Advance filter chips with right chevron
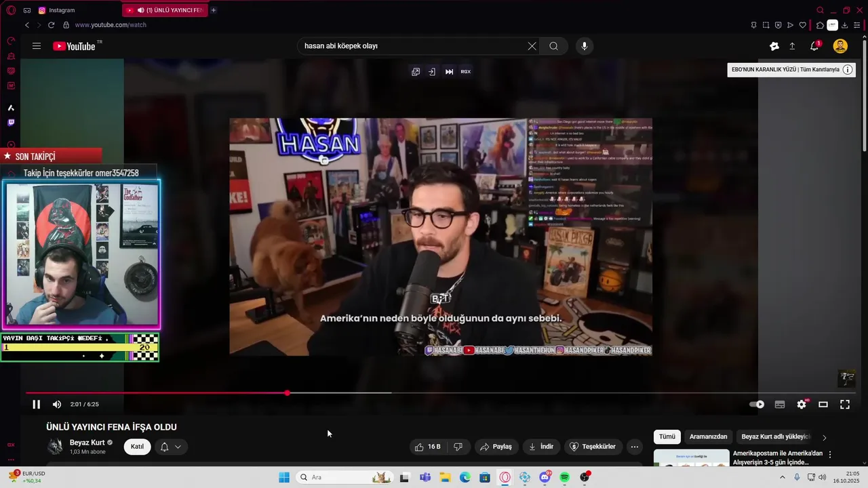The height and width of the screenshot is (488, 868). tap(825, 438)
